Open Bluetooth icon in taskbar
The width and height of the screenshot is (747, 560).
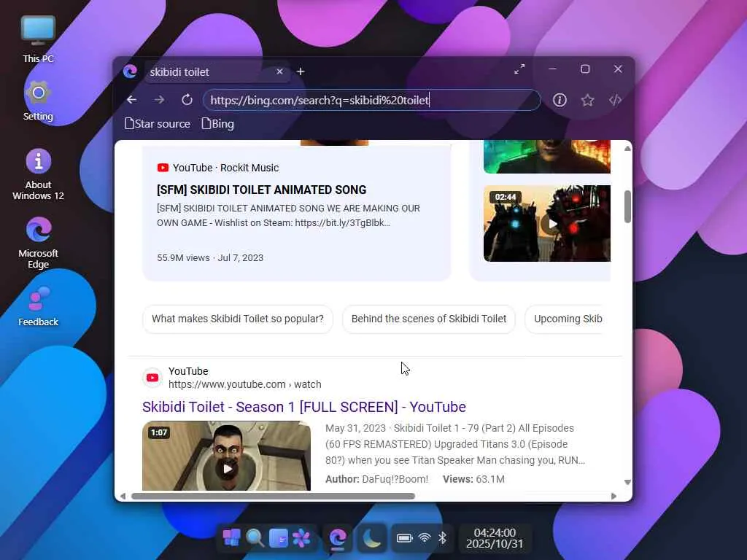[x=442, y=538]
